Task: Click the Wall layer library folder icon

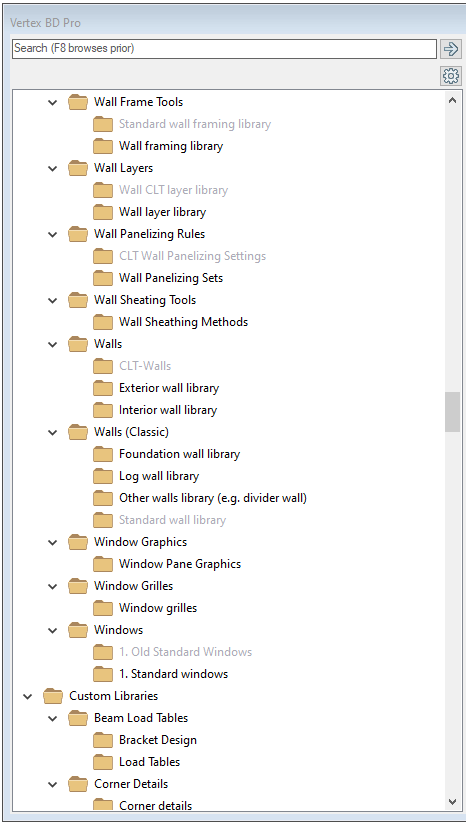Action: tap(103, 212)
